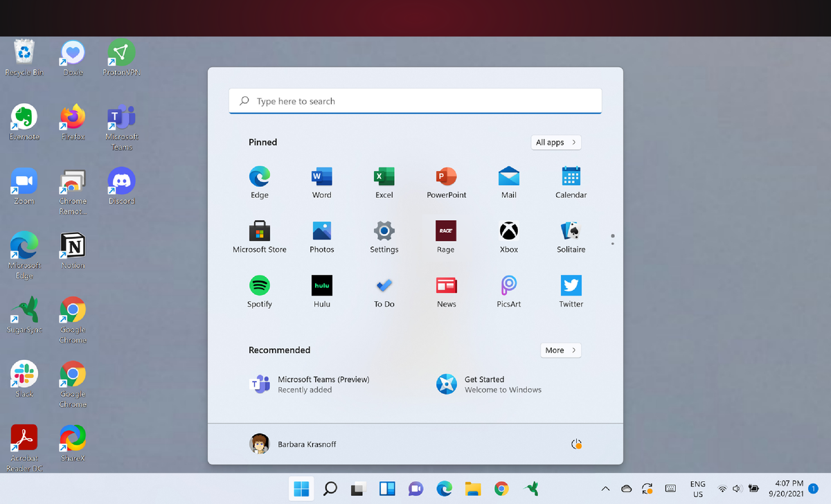The image size is (831, 504).
Task: Open Spotify from the Start menu
Action: click(260, 291)
